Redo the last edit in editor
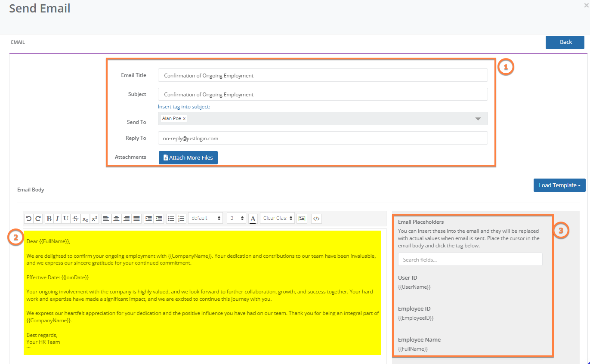The image size is (590, 364). [38, 219]
